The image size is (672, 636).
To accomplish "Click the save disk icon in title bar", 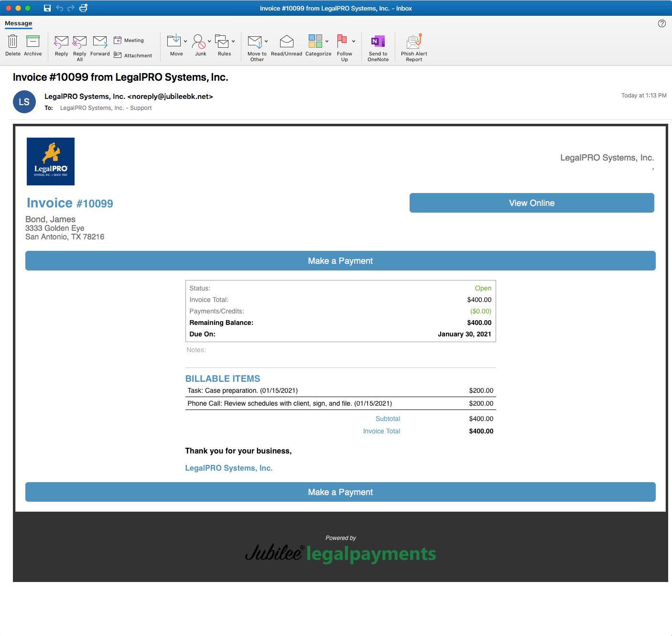I will tap(47, 8).
